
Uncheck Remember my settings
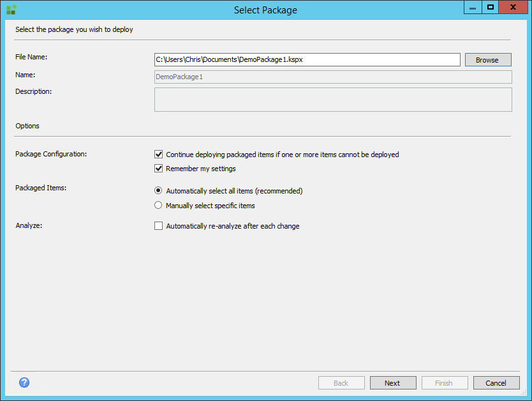tap(159, 169)
